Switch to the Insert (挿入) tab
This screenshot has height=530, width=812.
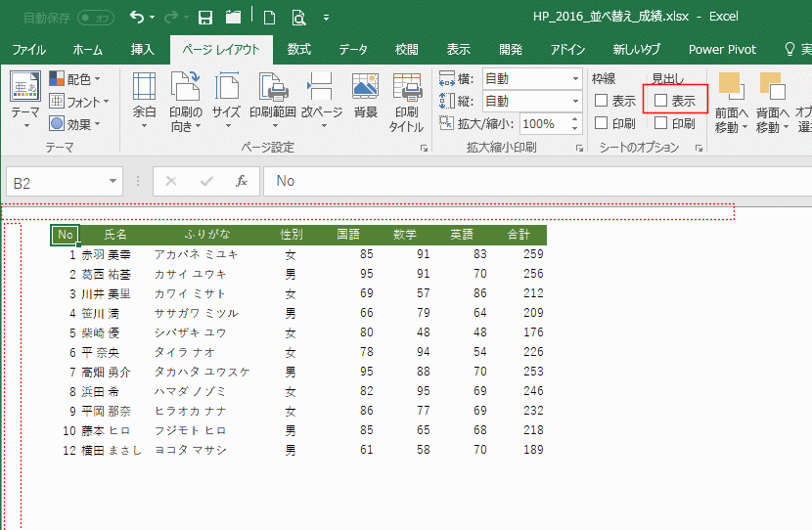point(143,50)
